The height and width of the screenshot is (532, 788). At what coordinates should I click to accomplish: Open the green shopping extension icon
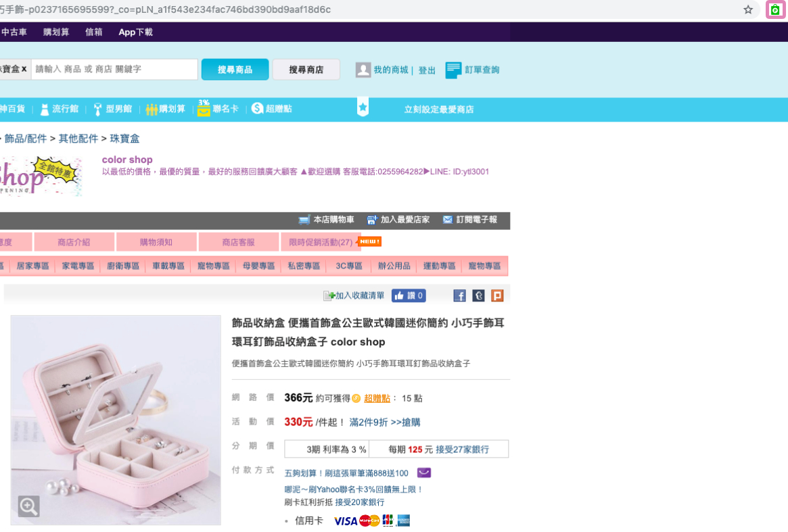pyautogui.click(x=775, y=9)
